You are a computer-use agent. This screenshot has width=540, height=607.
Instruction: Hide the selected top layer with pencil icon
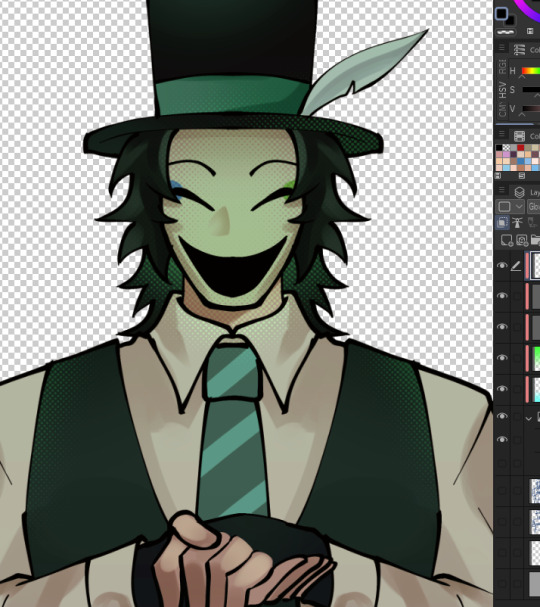[x=502, y=266]
